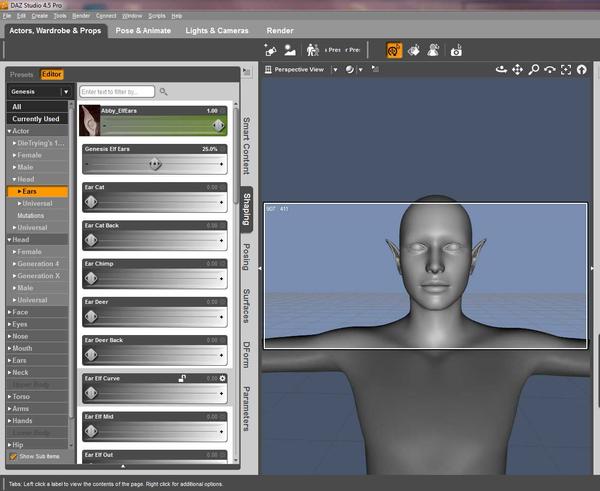Expand the Neck category
600x491 pixels.
tap(10, 372)
